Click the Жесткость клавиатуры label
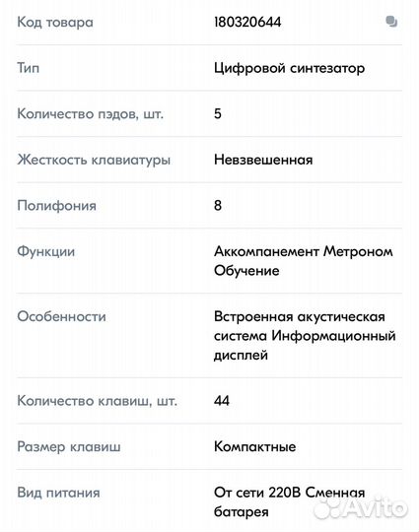The image size is (419, 532). pos(94,160)
